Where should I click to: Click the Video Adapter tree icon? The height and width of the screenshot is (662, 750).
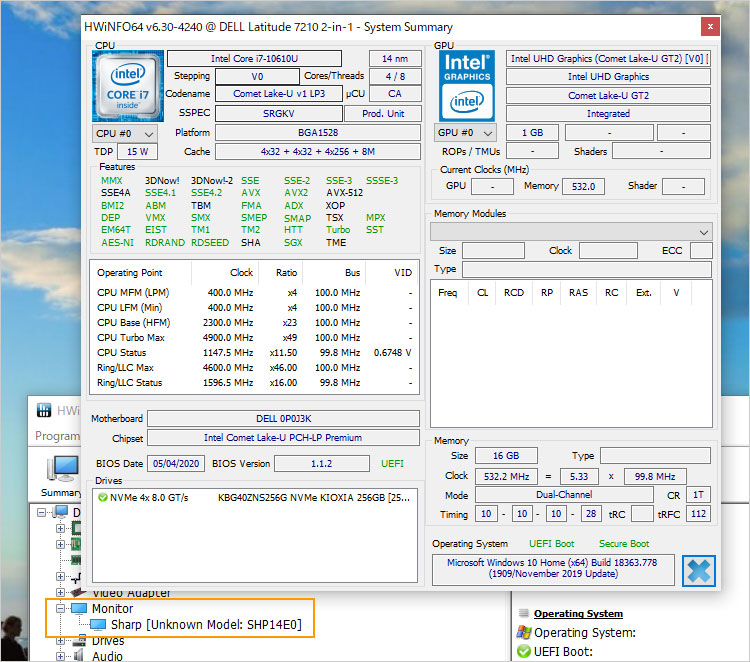click(x=78, y=592)
